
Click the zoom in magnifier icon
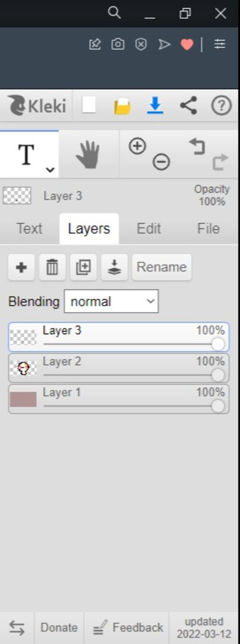click(x=137, y=146)
